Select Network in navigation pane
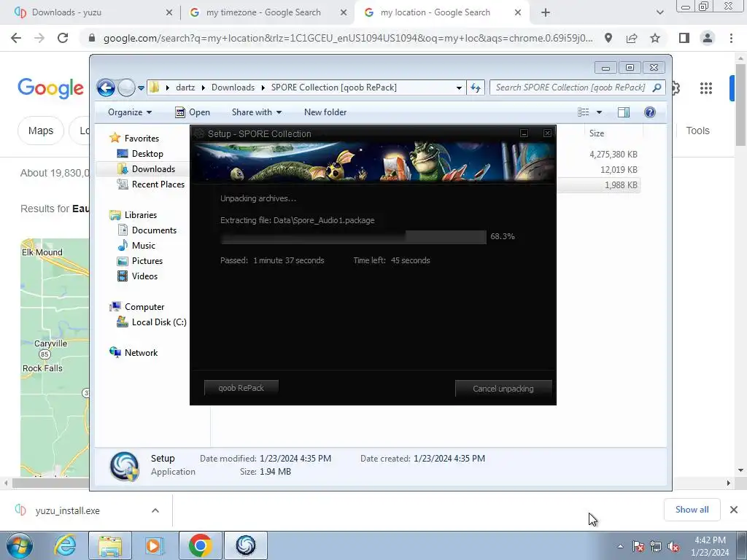747x560 pixels. [133, 353]
